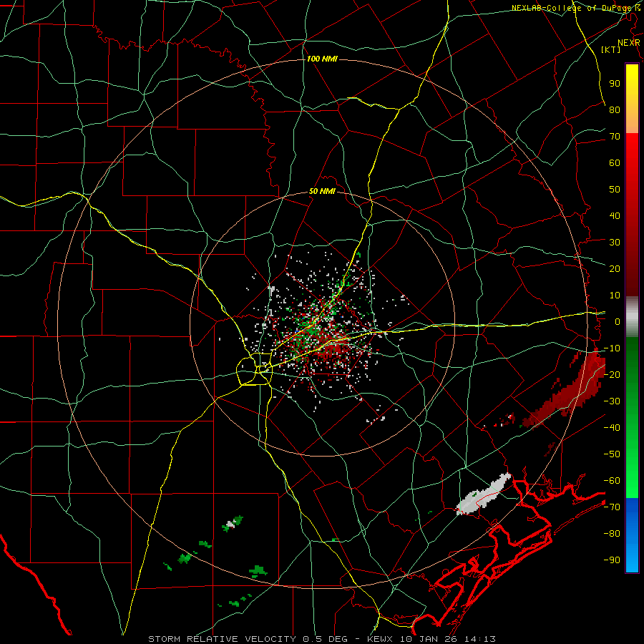
Task: Click the "70" velocity scale value
Action: [615, 137]
